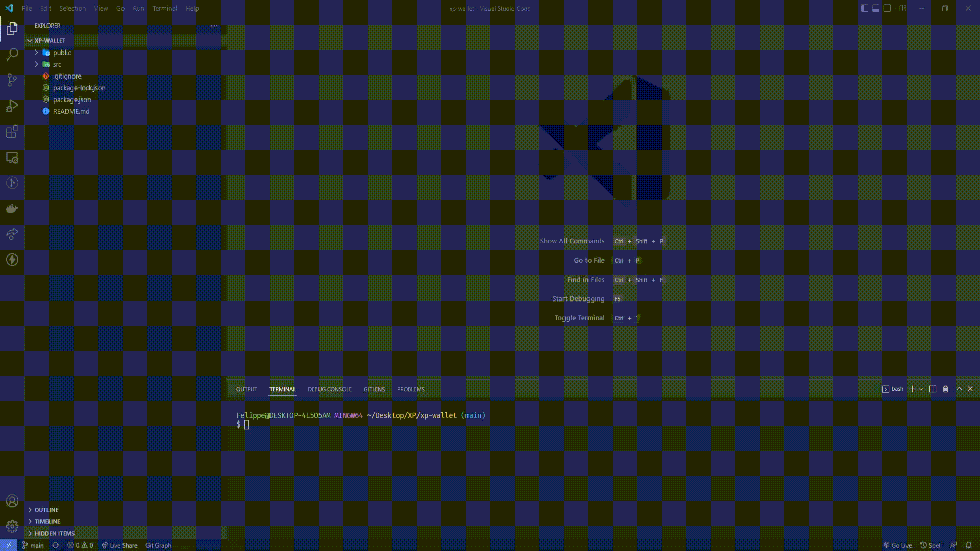Switch to the TERMINAL tab
The width and height of the screenshot is (980, 551).
click(x=282, y=389)
